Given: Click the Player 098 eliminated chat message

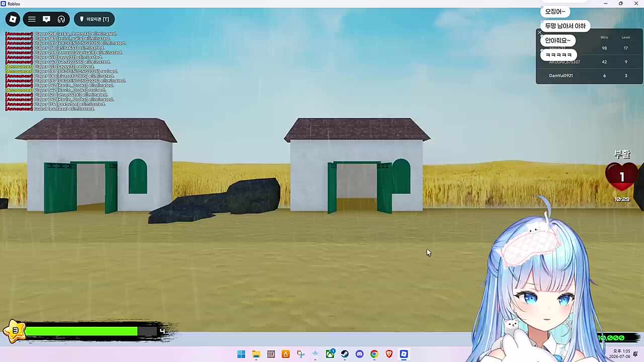Looking at the screenshot, I should [x=61, y=34].
